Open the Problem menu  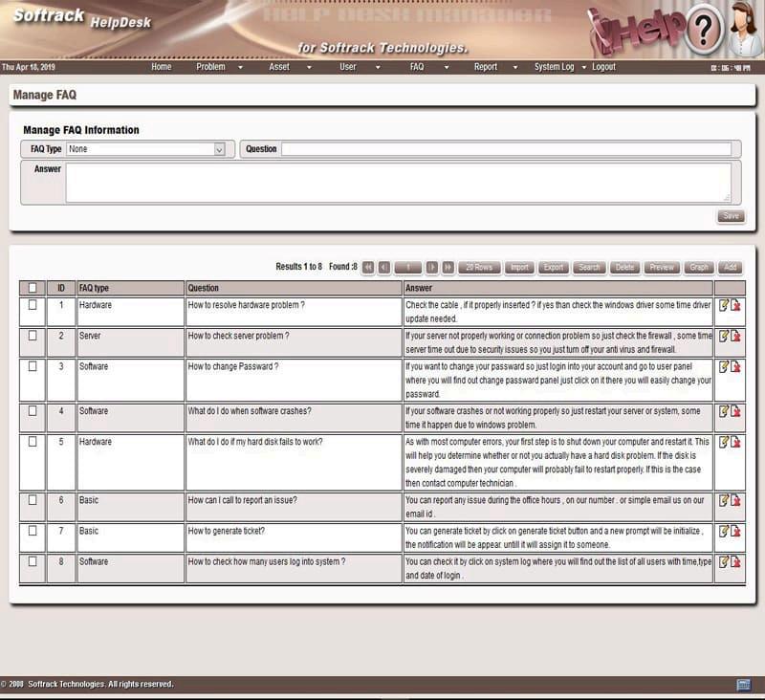[210, 67]
